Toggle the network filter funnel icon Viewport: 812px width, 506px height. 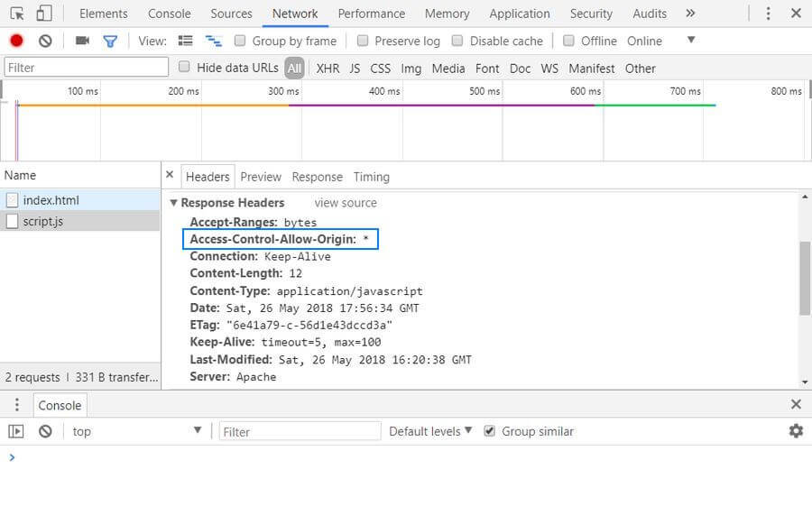(x=110, y=41)
